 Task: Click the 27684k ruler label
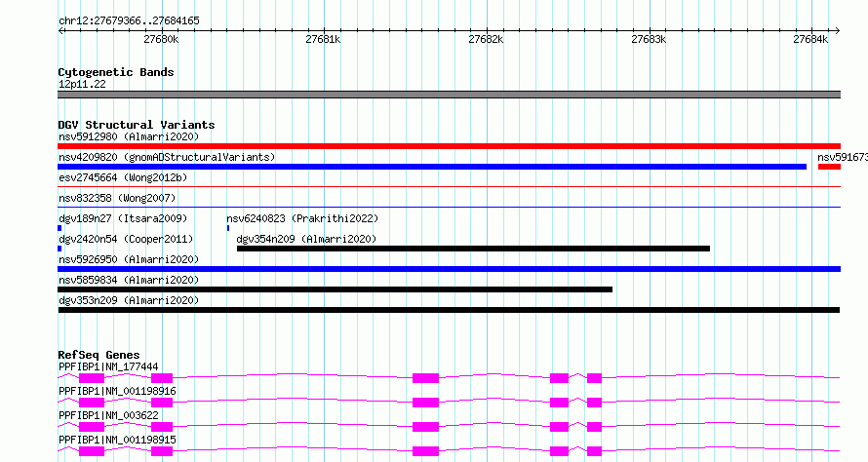click(x=810, y=39)
